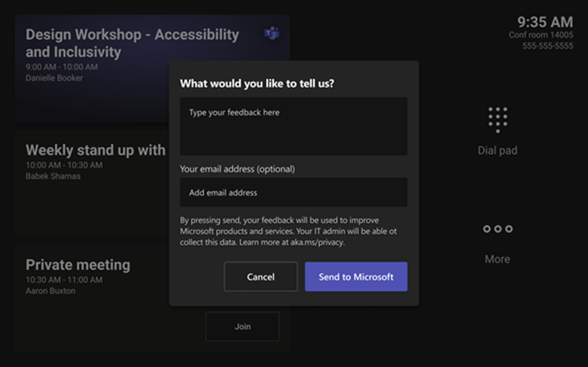Click organizer name Babek Shamas
This screenshot has width=588, height=367.
coord(53,176)
